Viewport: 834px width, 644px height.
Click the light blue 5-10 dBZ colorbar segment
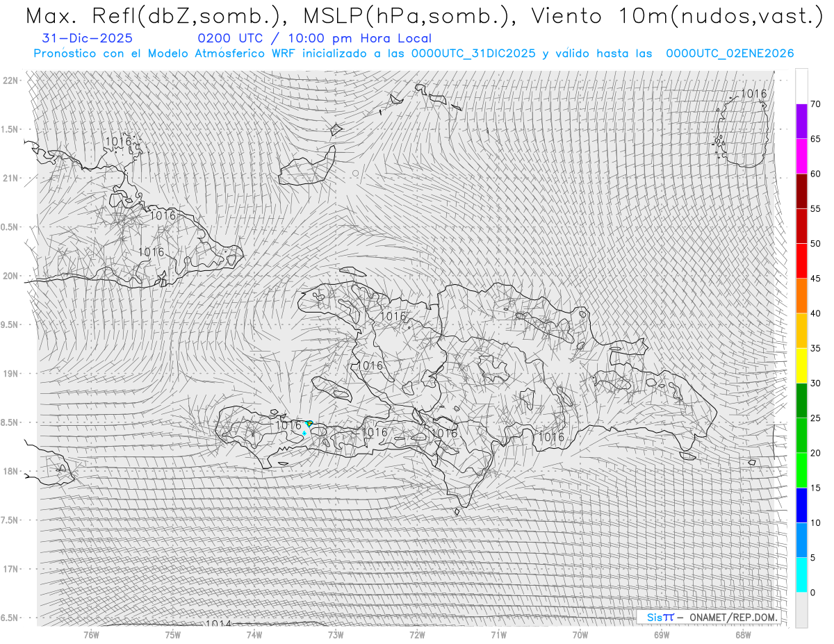(x=801, y=540)
